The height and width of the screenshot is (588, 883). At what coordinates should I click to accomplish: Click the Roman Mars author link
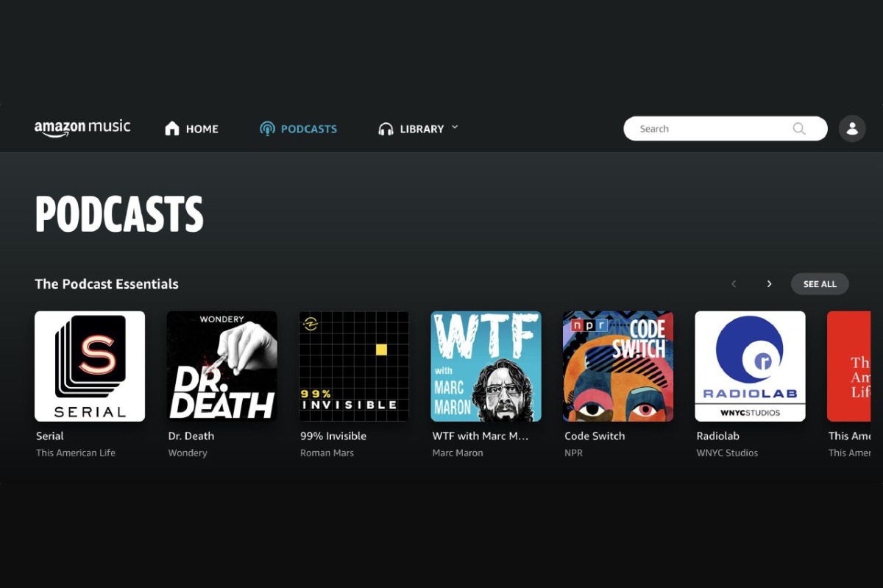pyautogui.click(x=327, y=453)
